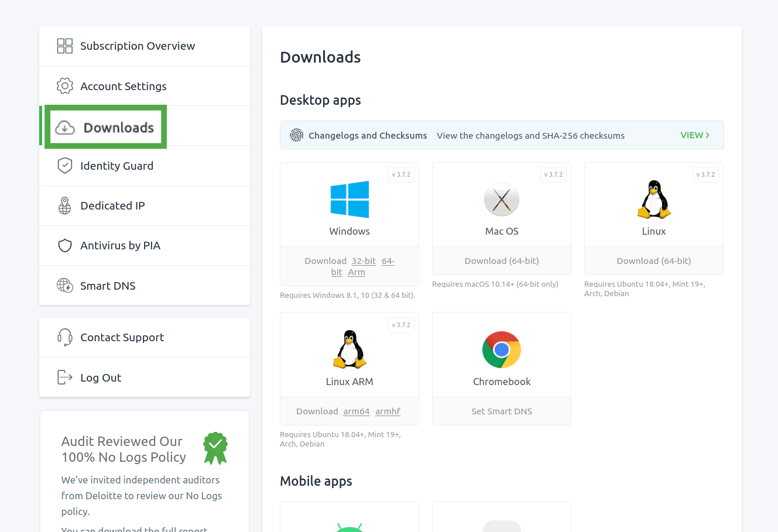778x532 pixels.
Task: Download Linux ARM arm64 build
Action: pos(357,411)
